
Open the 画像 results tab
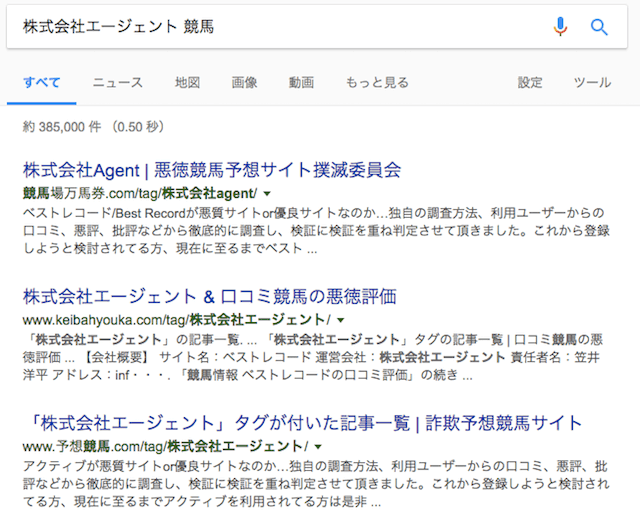tap(244, 82)
